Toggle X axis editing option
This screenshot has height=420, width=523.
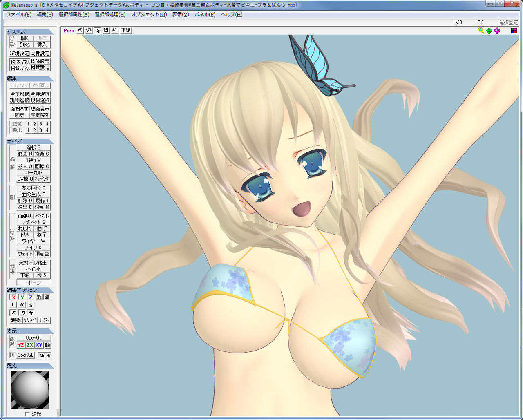(13, 297)
